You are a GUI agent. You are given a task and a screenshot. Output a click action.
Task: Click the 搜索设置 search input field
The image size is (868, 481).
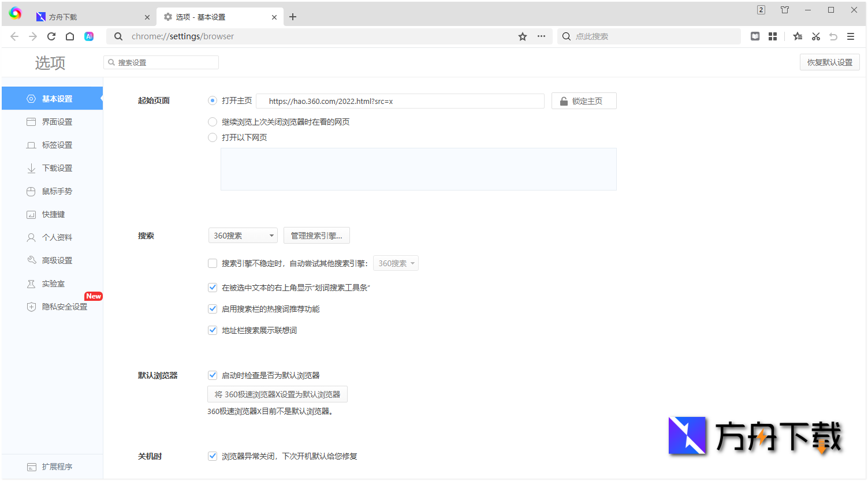[x=161, y=62]
